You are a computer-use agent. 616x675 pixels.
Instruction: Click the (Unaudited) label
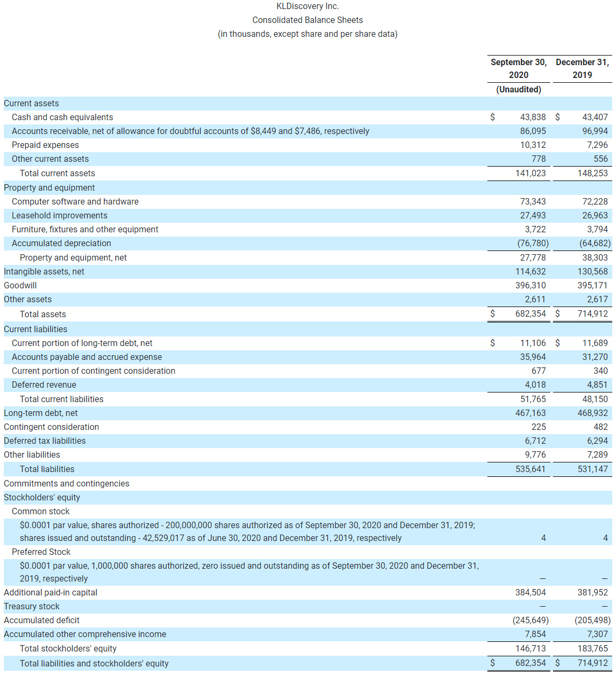[518, 89]
